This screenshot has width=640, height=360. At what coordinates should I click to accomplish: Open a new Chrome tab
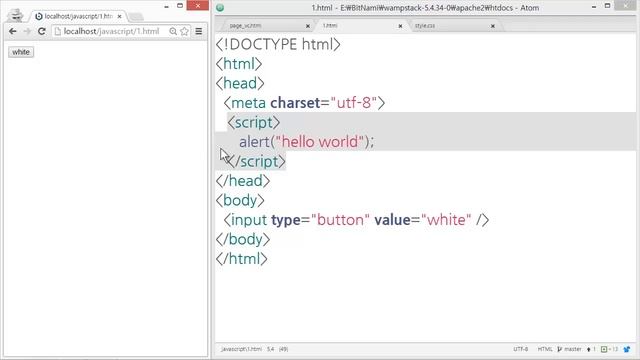click(x=136, y=17)
